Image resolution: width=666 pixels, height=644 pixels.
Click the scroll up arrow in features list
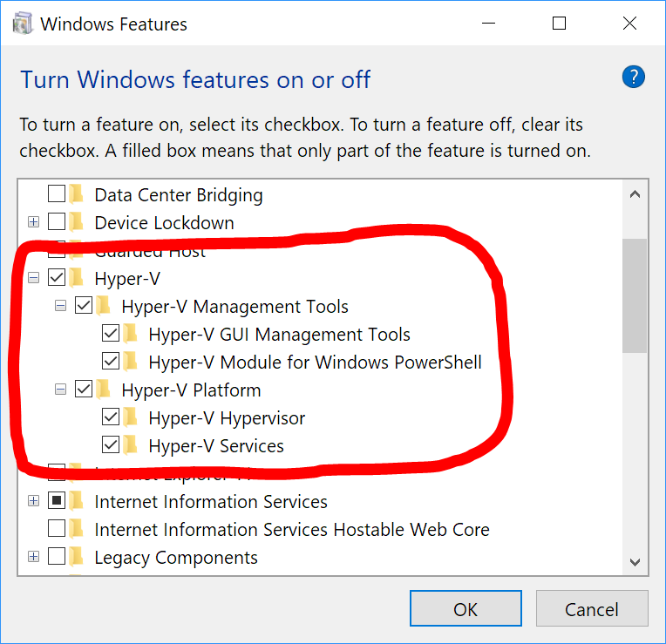pyautogui.click(x=635, y=194)
